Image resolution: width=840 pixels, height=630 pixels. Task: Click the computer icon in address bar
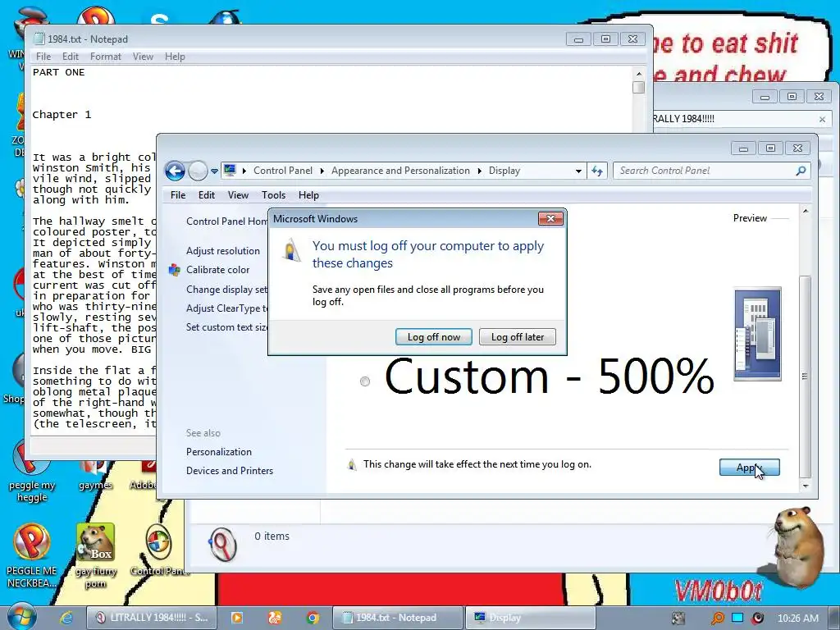coord(230,171)
